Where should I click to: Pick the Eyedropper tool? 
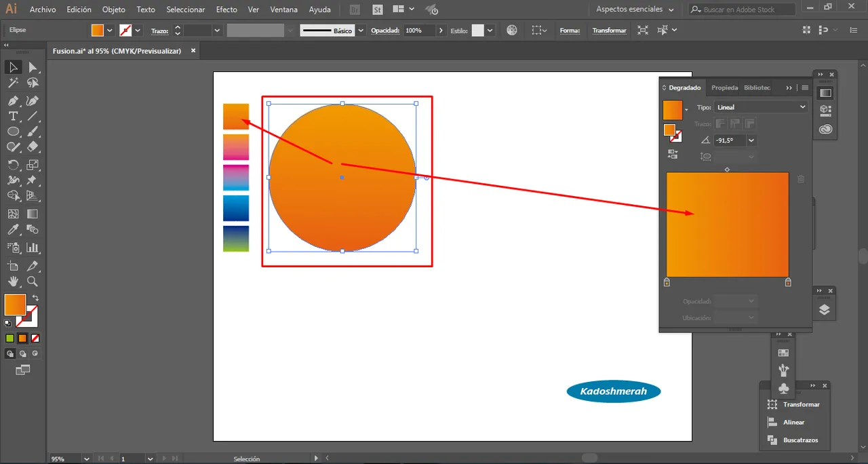click(13, 230)
